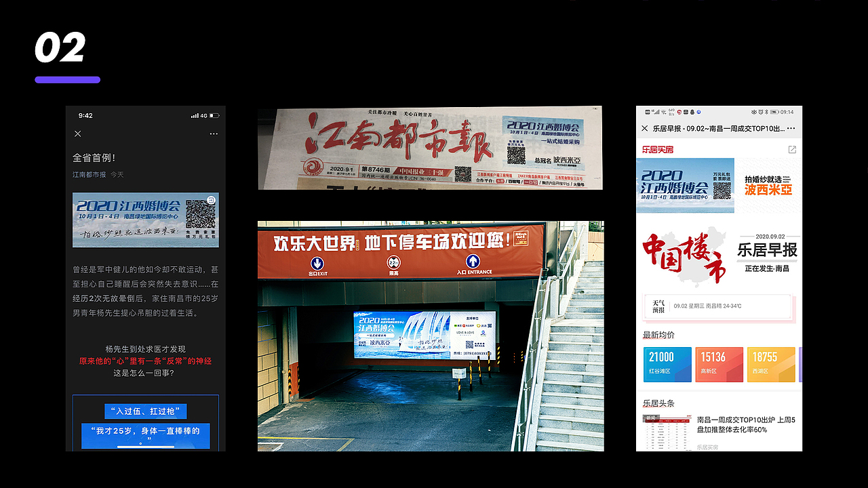Open the 2020江西婚博会 banner in right phone
868x488 pixels.
click(685, 185)
